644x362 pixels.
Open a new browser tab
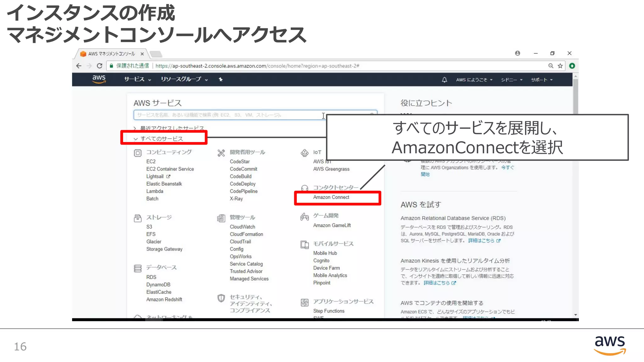pyautogui.click(x=156, y=54)
